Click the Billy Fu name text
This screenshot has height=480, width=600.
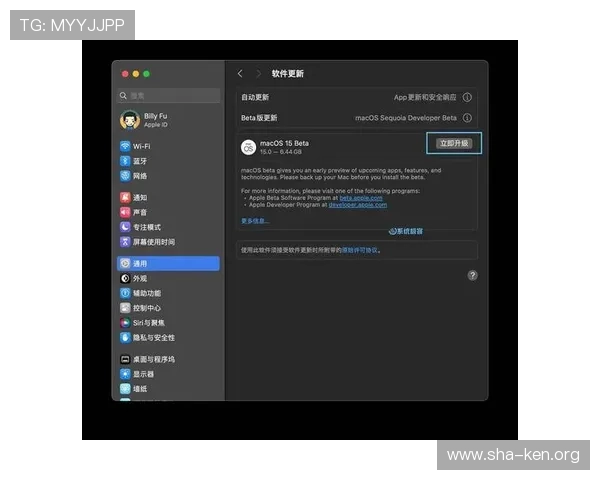click(x=155, y=116)
